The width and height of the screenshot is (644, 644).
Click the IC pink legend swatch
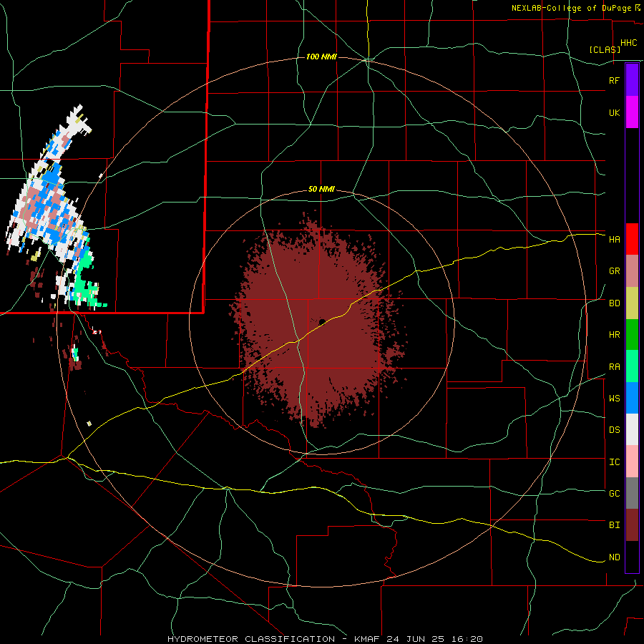pos(632,462)
